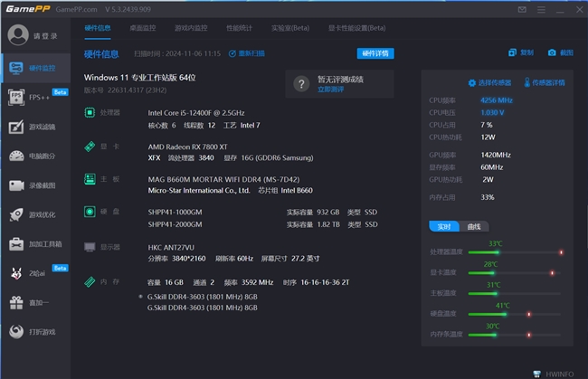Select the 曲线 toggle option
The height and width of the screenshot is (379, 588).
(x=474, y=226)
